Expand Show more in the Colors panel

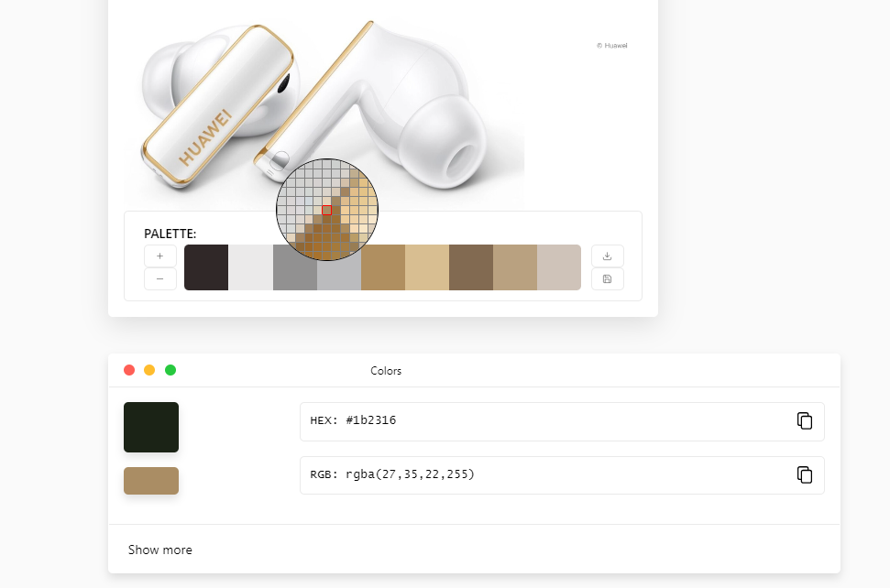coord(160,550)
